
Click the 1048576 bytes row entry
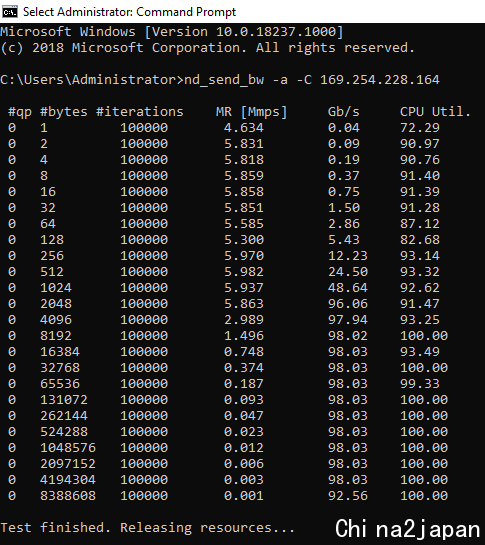(68, 448)
